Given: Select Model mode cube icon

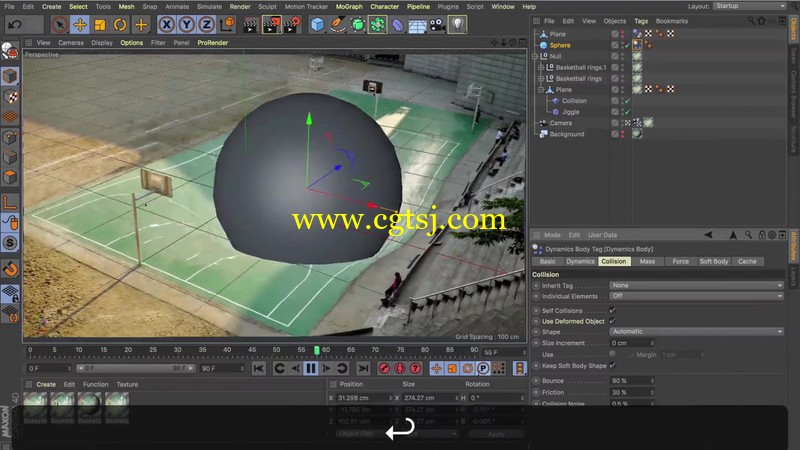Looking at the screenshot, I should [x=10, y=76].
